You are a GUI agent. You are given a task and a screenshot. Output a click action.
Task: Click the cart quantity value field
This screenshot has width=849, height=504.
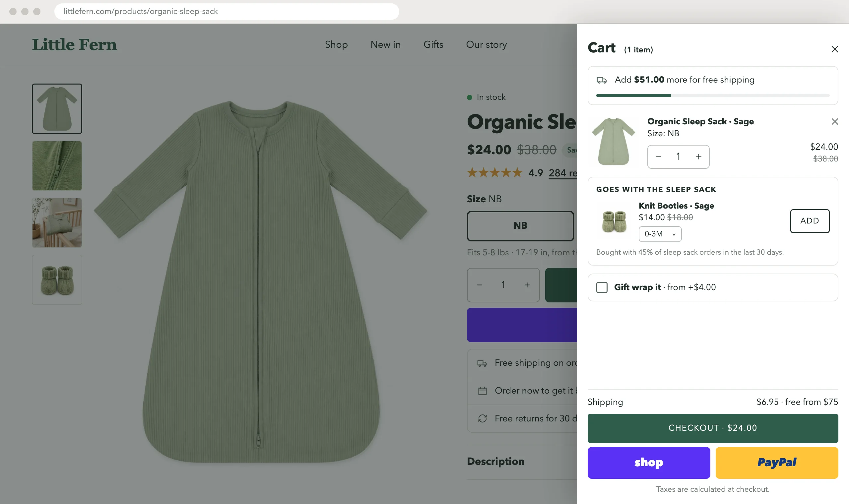pos(678,157)
